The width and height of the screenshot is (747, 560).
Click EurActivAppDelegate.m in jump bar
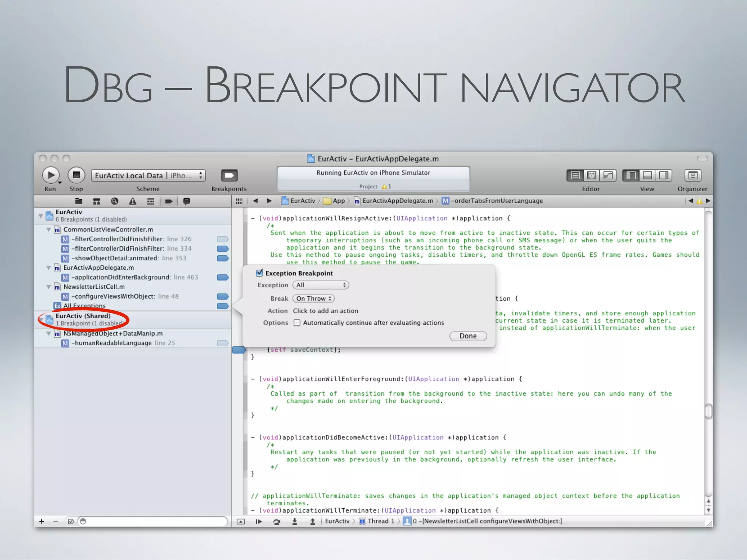pos(394,201)
